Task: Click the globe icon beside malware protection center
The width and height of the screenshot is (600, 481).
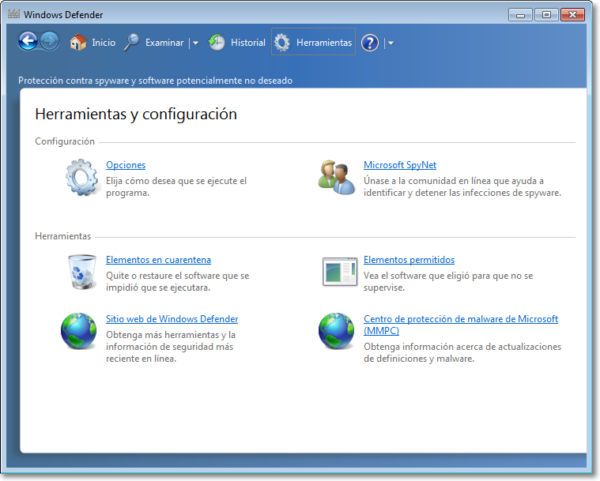Action: click(337, 331)
